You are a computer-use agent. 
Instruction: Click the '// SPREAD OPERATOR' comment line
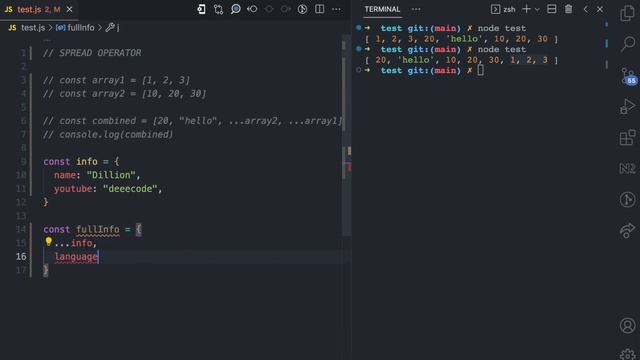[x=92, y=53]
